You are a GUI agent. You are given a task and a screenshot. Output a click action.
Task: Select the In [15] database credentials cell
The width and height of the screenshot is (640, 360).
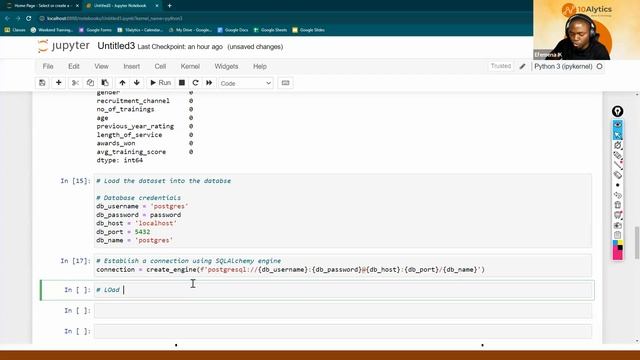[343, 211]
